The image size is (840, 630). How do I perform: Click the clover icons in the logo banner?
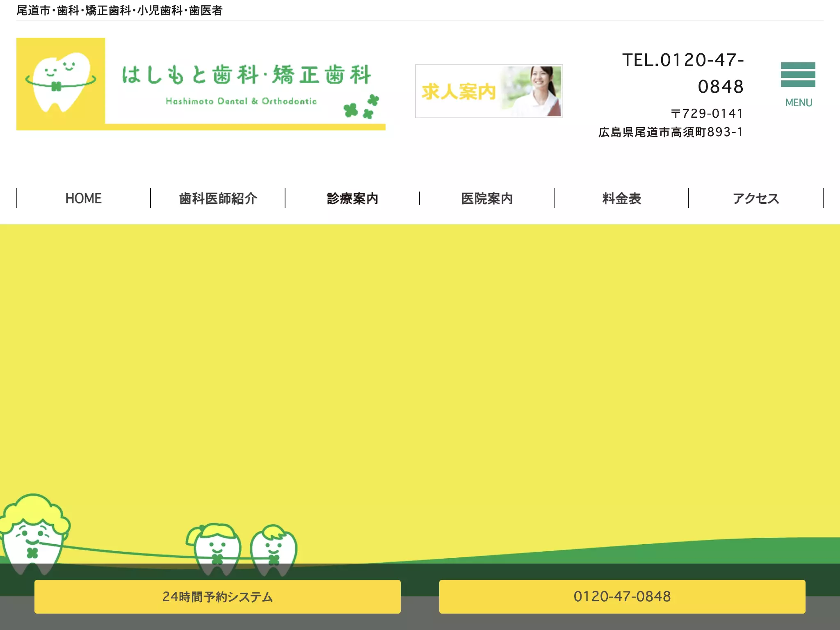tap(361, 107)
